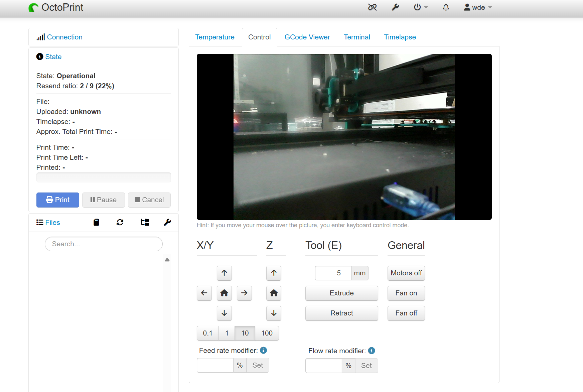This screenshot has width=583, height=392.
Task: Refresh the file list
Action: [x=120, y=223]
